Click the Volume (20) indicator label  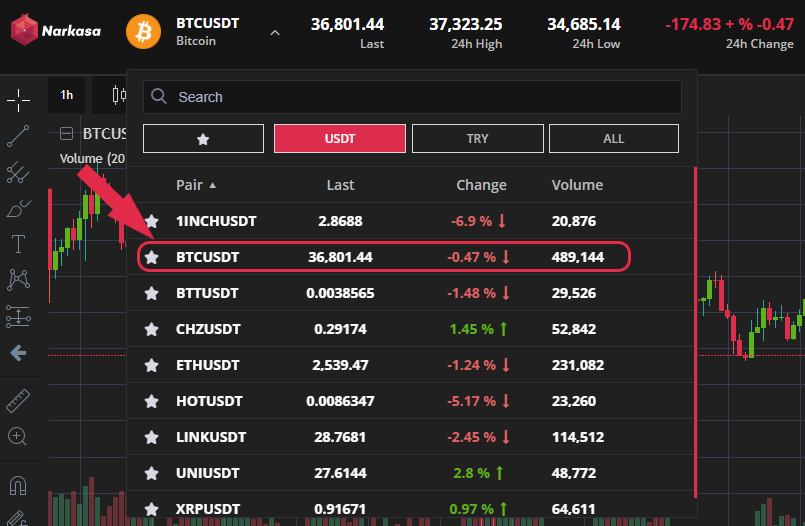pyautogui.click(x=92, y=159)
